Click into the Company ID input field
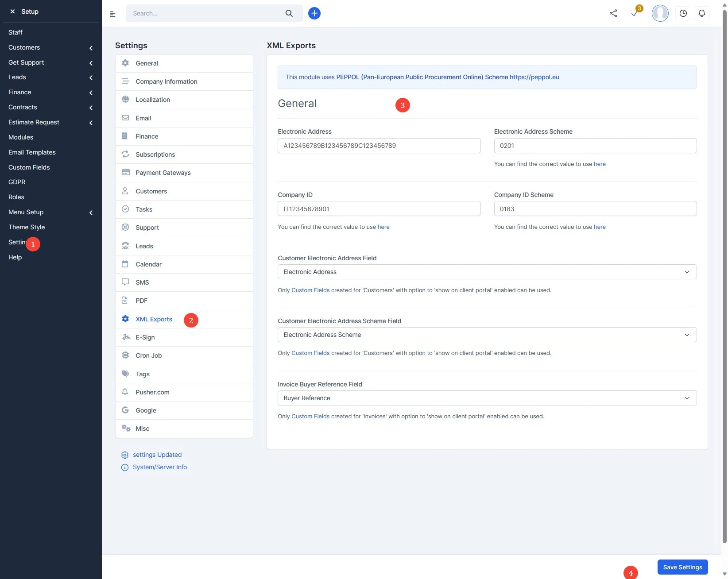 tap(379, 209)
